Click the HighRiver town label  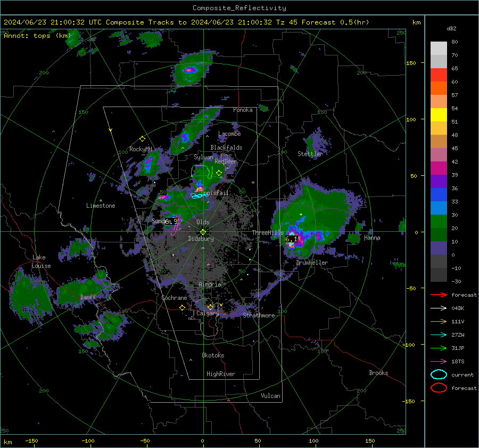221,374
